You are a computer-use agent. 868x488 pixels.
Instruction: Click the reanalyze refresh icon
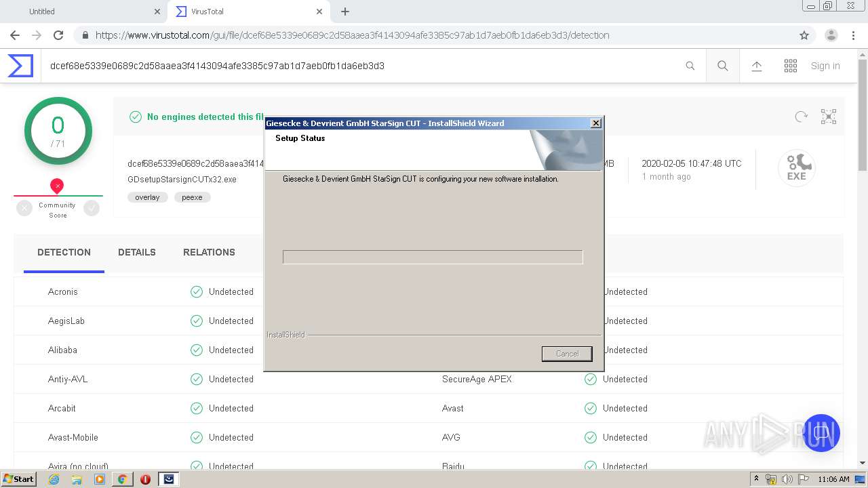coord(802,117)
